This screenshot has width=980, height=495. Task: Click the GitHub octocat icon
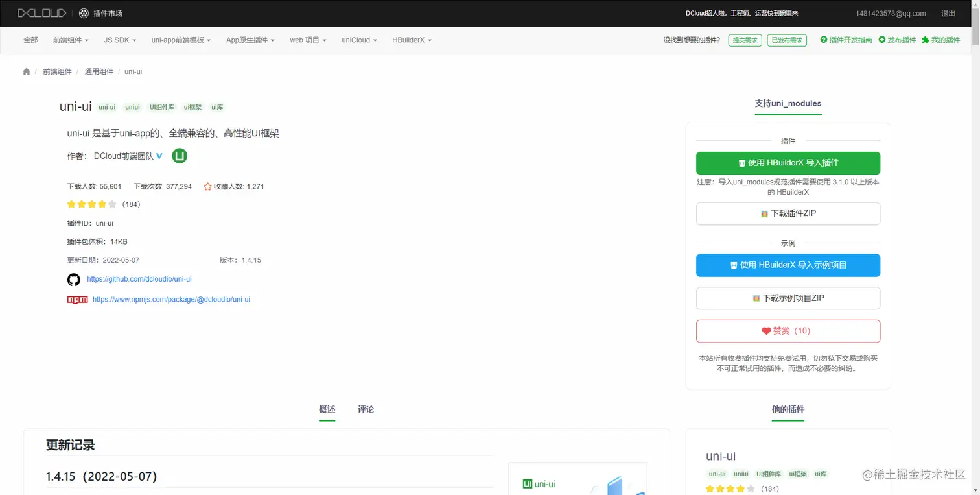pyautogui.click(x=74, y=280)
